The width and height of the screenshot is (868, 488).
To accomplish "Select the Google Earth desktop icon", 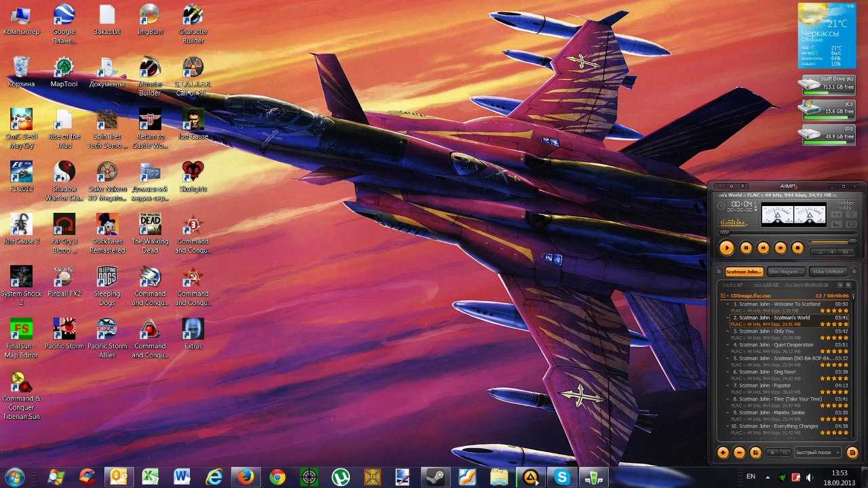I will [64, 24].
